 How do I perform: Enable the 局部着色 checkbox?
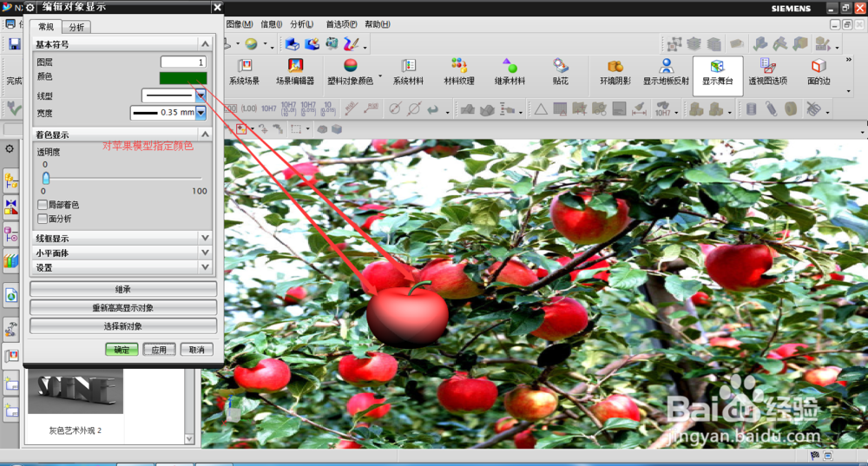(x=42, y=204)
